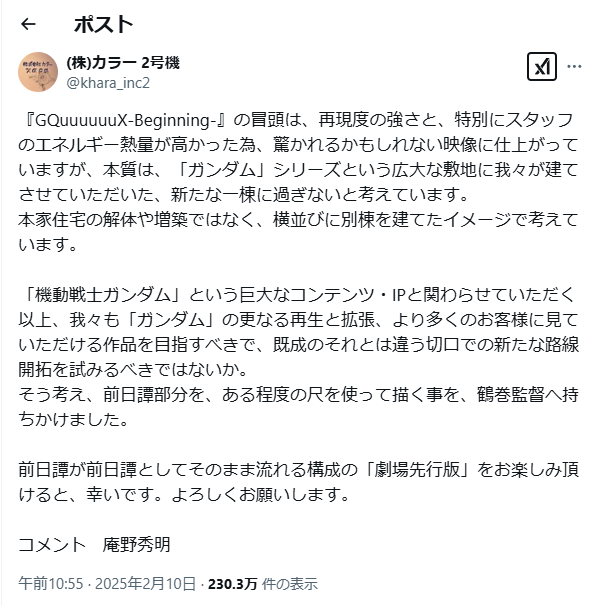Click the line 開拓を試みるべきではないか。
This screenshot has height=606, width=599.
click(x=133, y=369)
